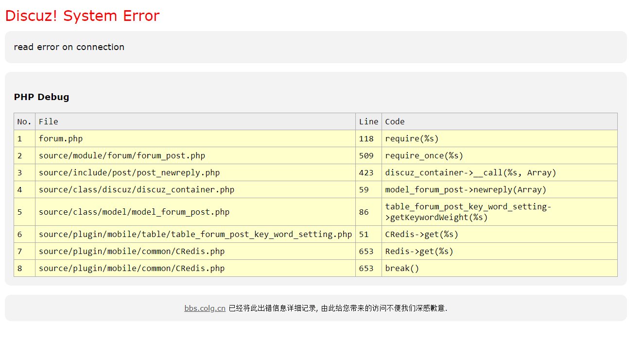Select discuz_container->__call(%s, Array) code
The image size is (644, 340).
pyautogui.click(x=500, y=172)
